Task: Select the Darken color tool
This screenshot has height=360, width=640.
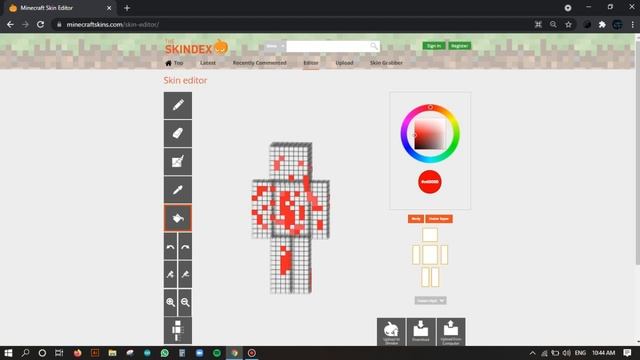Action: [185, 274]
